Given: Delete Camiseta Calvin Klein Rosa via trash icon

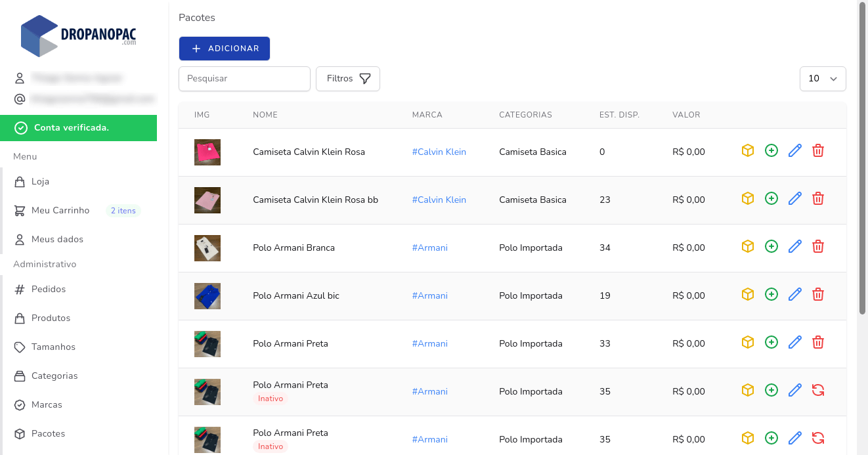Looking at the screenshot, I should tap(818, 150).
